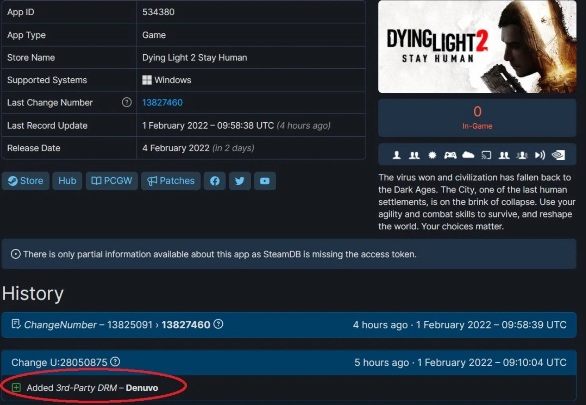Screen dimensions: 586x405
Task: Select the App Type value Game
Action: [x=154, y=35]
